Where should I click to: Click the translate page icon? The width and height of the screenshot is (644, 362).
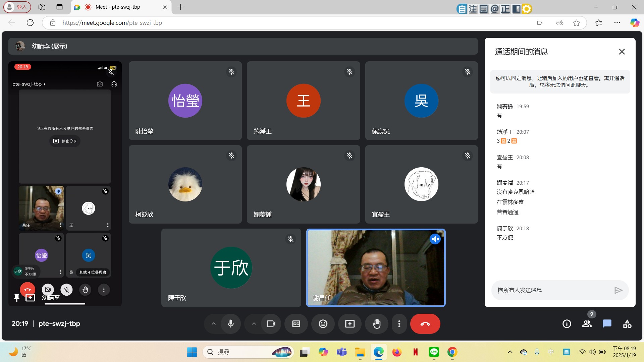click(559, 23)
